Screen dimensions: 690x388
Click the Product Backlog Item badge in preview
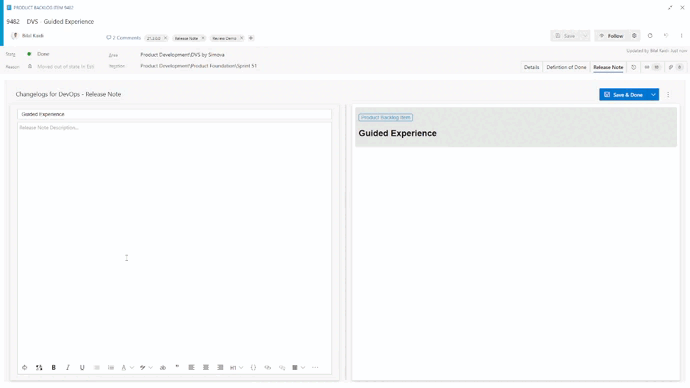(385, 117)
